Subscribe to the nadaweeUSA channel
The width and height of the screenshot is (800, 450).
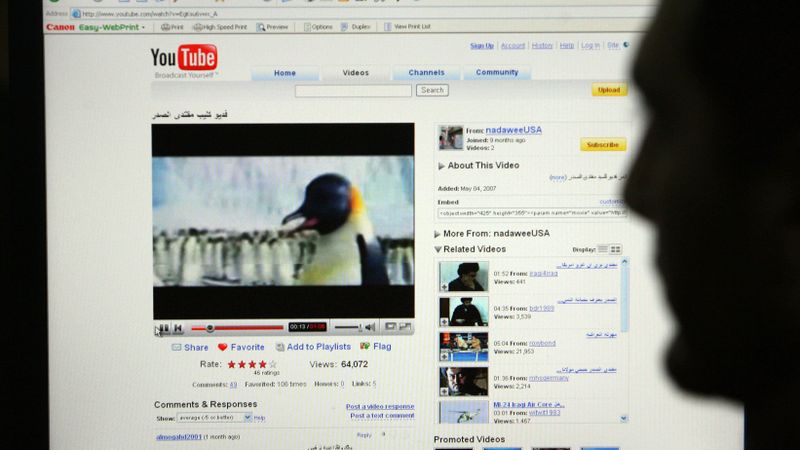[x=603, y=145]
